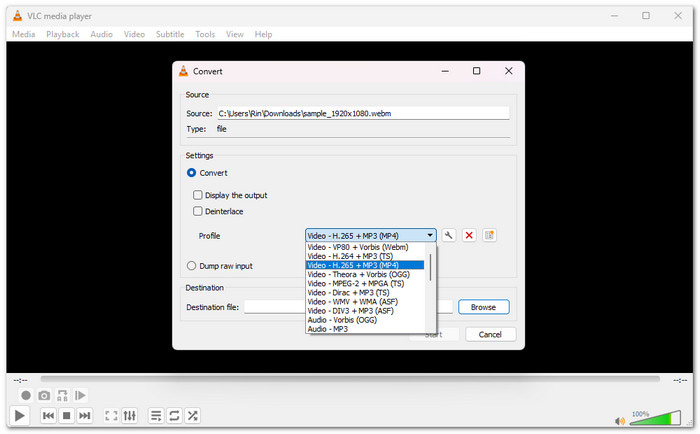Screen dimensions: 700x434
Task: Choose Video - Dirac + MP3 (TS)
Action: click(x=365, y=293)
